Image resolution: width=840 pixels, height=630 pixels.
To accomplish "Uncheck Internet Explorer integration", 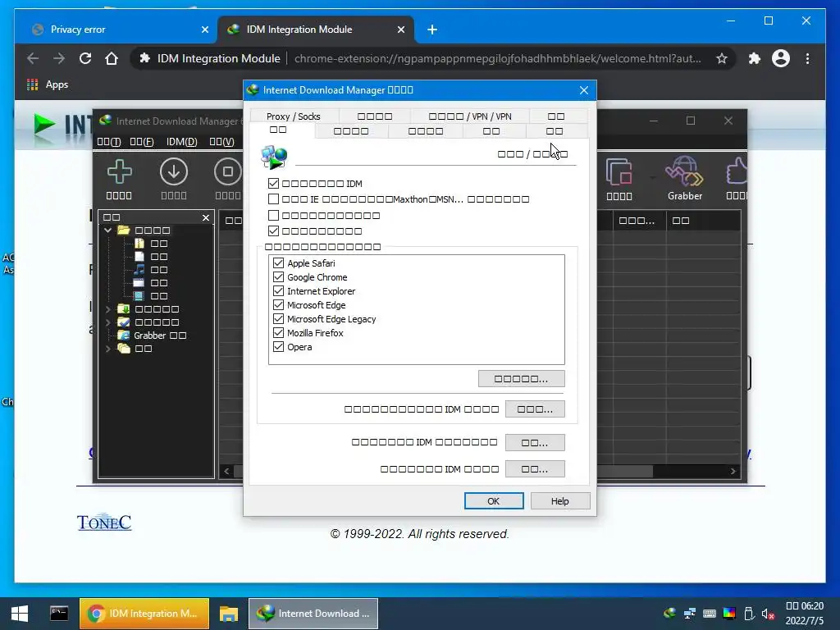I will (279, 291).
